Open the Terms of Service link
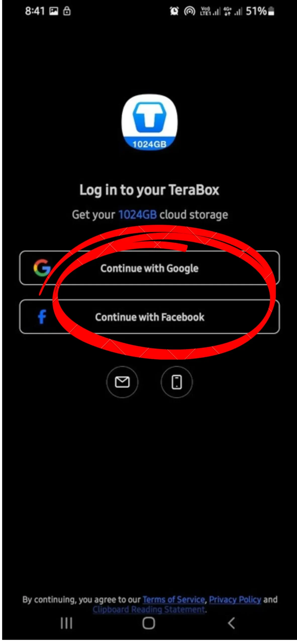297x644 pixels. click(174, 599)
